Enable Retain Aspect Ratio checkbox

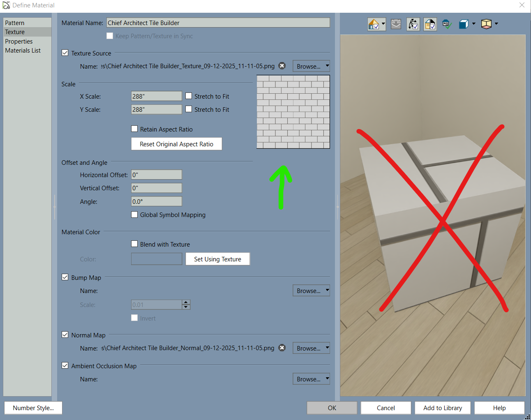point(134,129)
